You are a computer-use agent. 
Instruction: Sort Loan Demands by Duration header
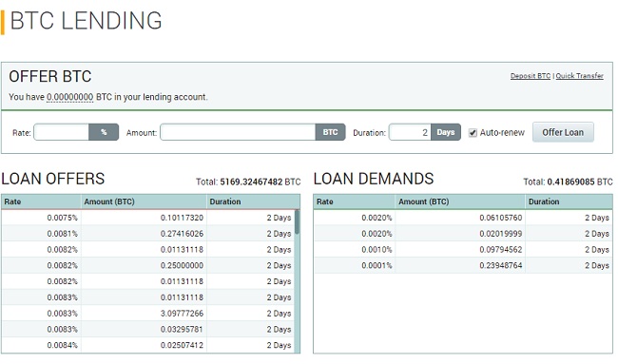pos(569,201)
